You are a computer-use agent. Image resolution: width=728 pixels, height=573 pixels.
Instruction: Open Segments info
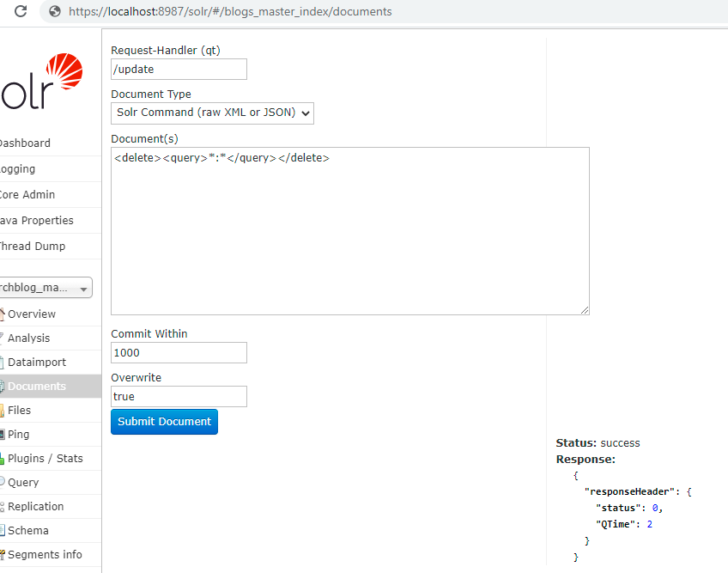point(45,554)
